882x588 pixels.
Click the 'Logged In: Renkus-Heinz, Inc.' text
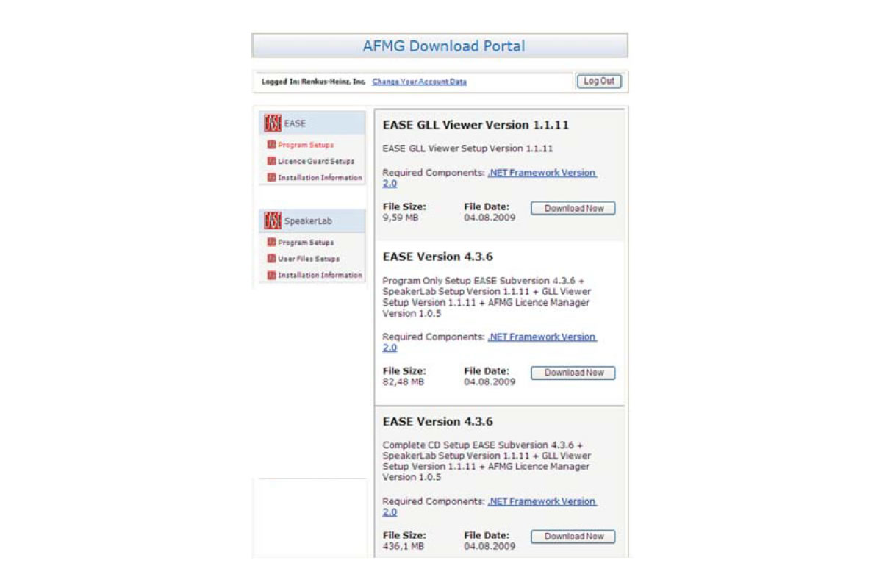(314, 82)
